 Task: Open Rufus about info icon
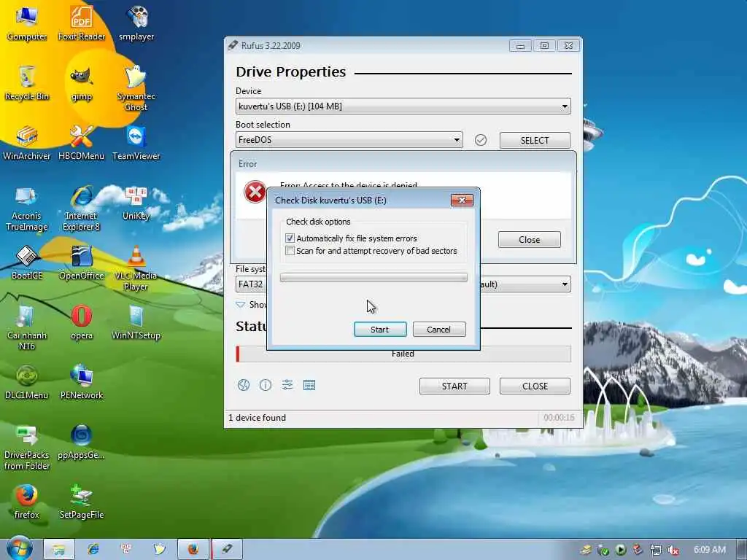(x=266, y=385)
